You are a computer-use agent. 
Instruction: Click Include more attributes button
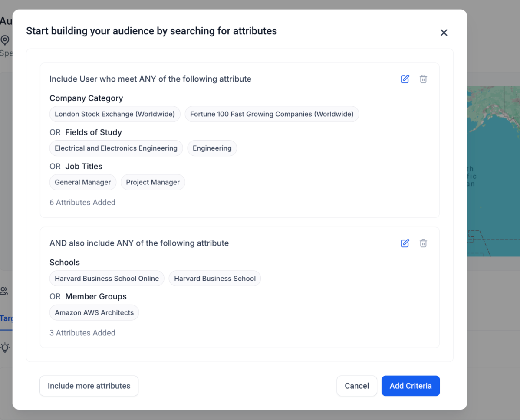(x=89, y=386)
